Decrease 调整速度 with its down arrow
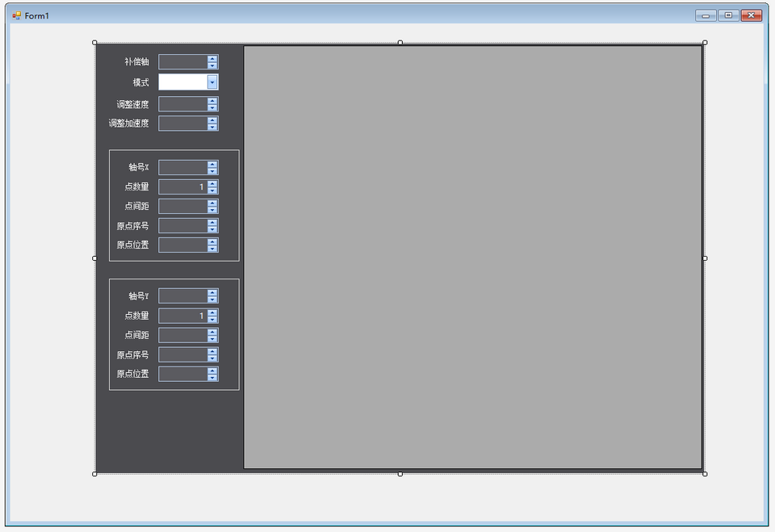This screenshot has height=532, width=775. point(212,107)
